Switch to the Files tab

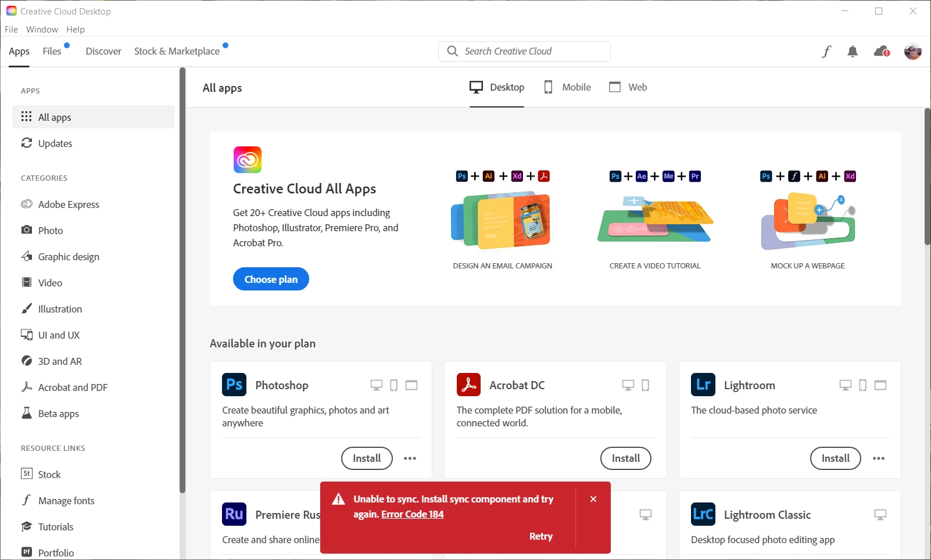(x=52, y=51)
